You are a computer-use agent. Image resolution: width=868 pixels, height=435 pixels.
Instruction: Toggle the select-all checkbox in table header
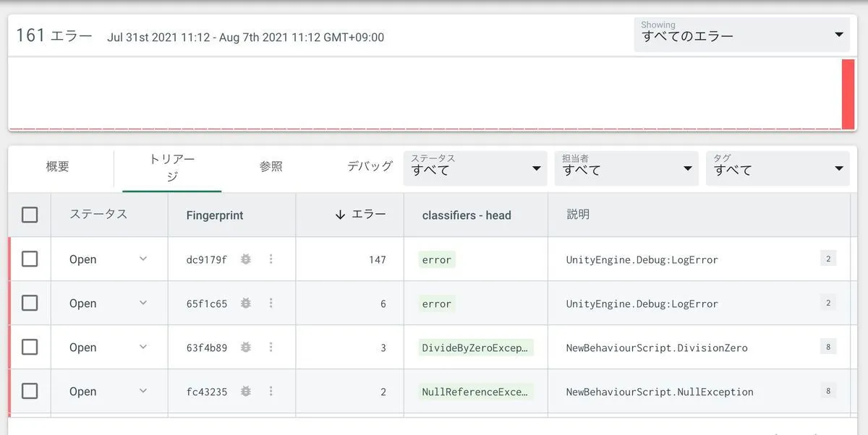click(x=30, y=215)
